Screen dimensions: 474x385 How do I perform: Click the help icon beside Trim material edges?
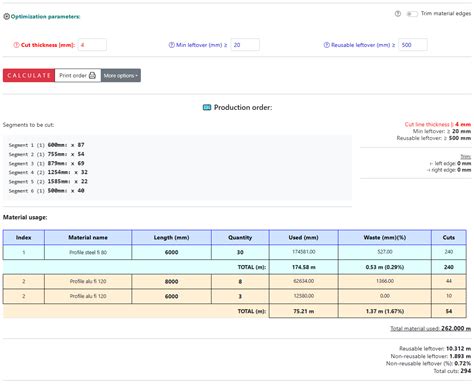398,14
